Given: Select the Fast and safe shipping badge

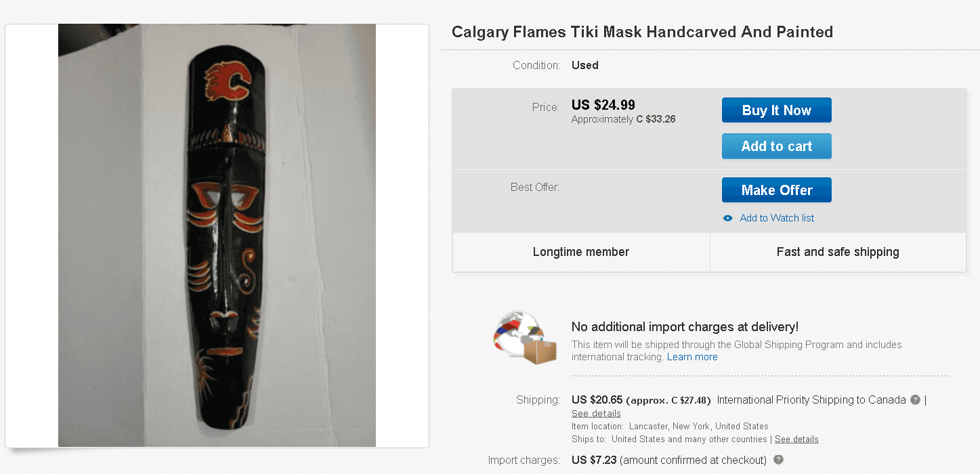Looking at the screenshot, I should (x=838, y=252).
